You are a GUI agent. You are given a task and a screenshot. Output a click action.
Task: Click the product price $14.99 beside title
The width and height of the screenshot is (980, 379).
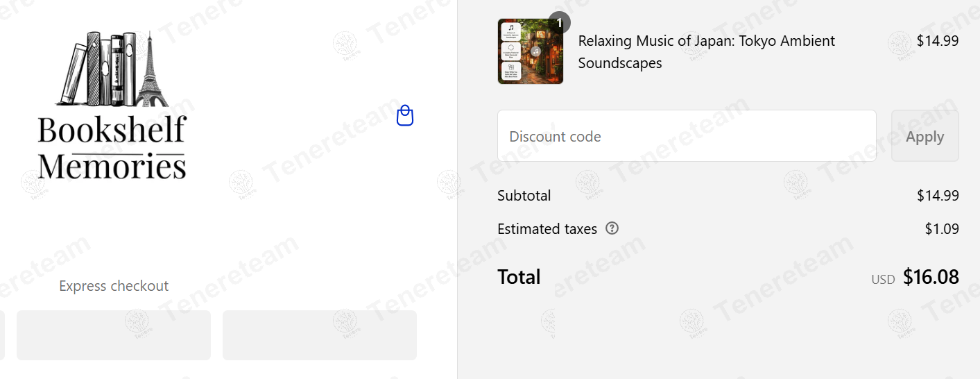[x=938, y=41]
